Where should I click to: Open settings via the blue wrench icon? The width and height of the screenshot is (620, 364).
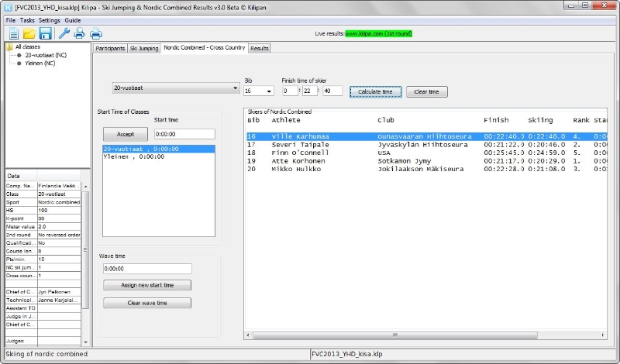click(64, 33)
